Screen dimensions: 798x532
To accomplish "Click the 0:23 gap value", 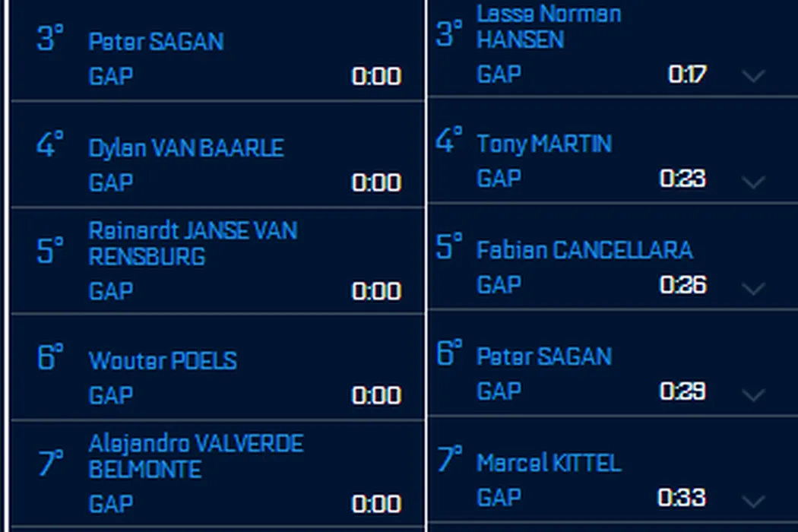I will pos(682,179).
